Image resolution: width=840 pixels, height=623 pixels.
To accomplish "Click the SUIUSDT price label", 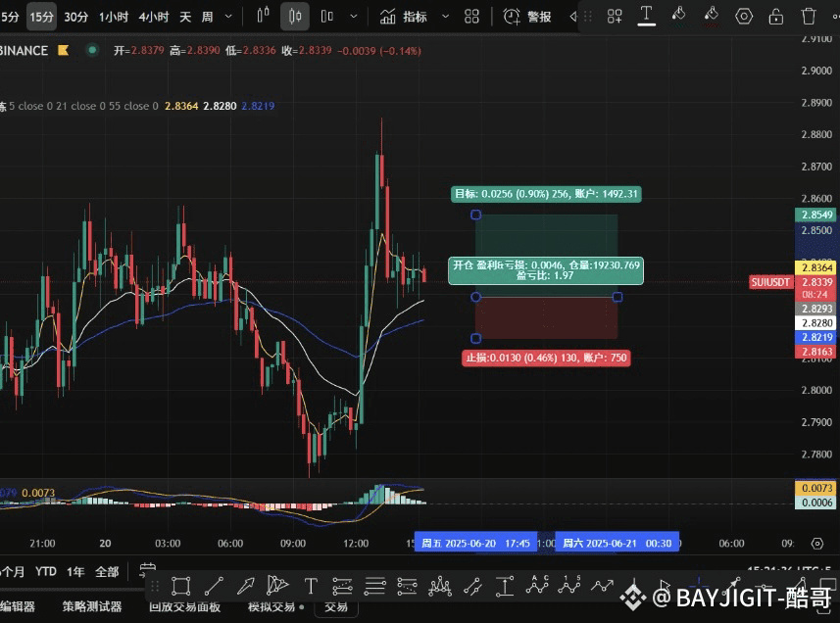I will (x=770, y=282).
